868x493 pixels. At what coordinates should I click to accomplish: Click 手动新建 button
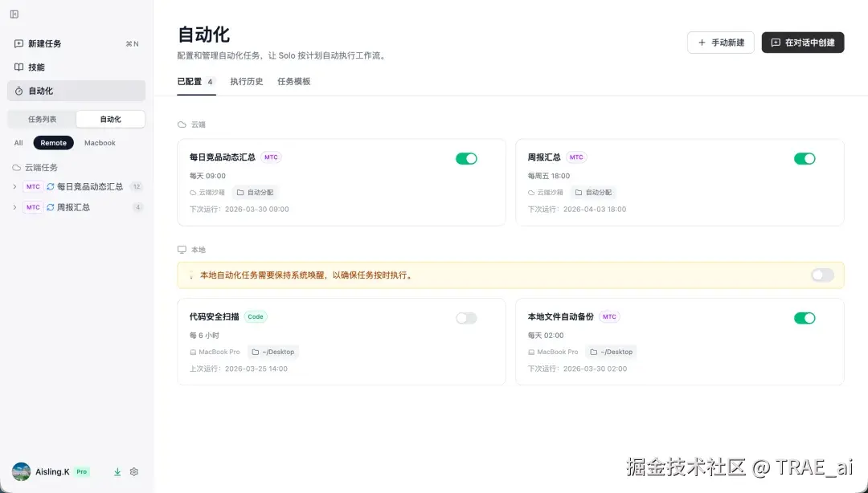721,43
